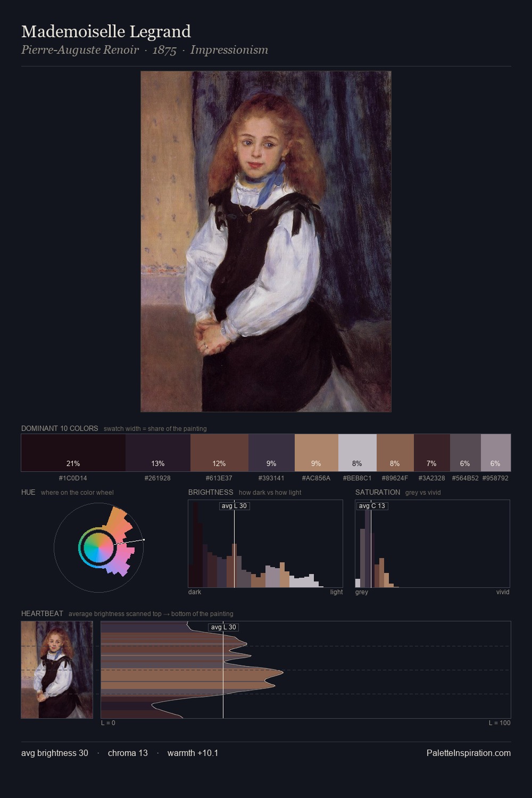
Task: Click the small painting thumbnail beside Heartbeat chart
Action: [57, 670]
